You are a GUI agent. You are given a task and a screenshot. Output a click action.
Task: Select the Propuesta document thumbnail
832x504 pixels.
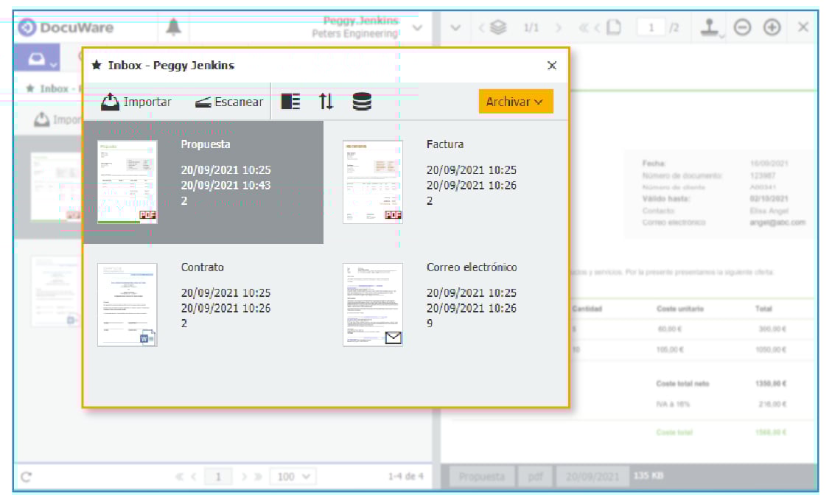(127, 181)
